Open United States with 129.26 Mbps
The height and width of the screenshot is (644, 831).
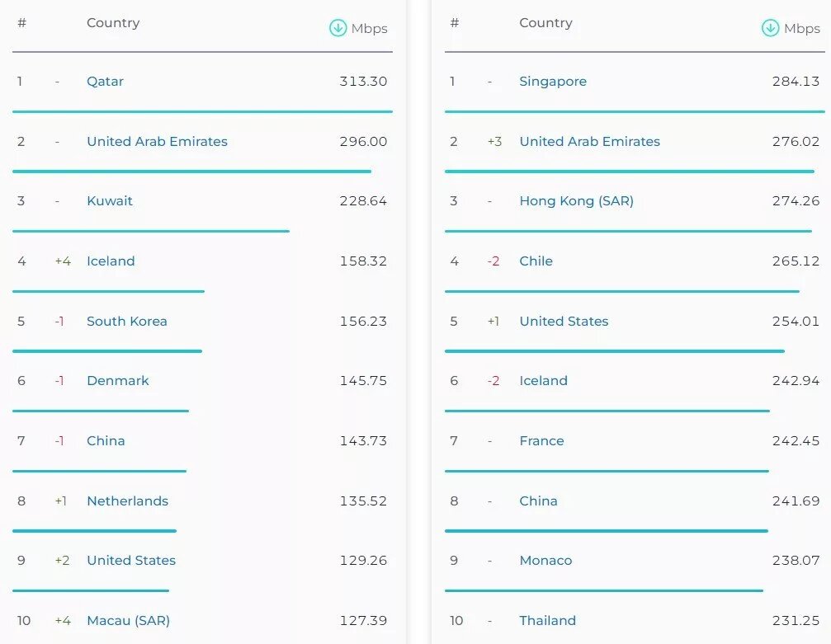[131, 561]
